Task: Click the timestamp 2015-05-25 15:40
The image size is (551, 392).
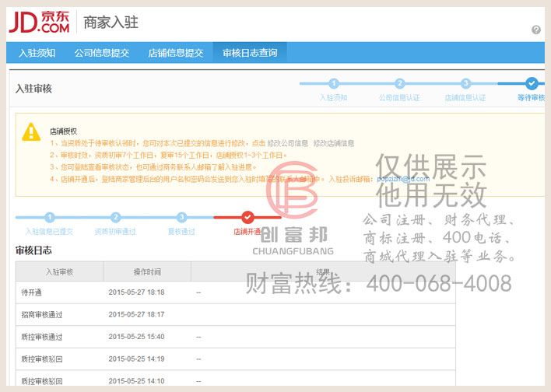Action: [x=136, y=337]
